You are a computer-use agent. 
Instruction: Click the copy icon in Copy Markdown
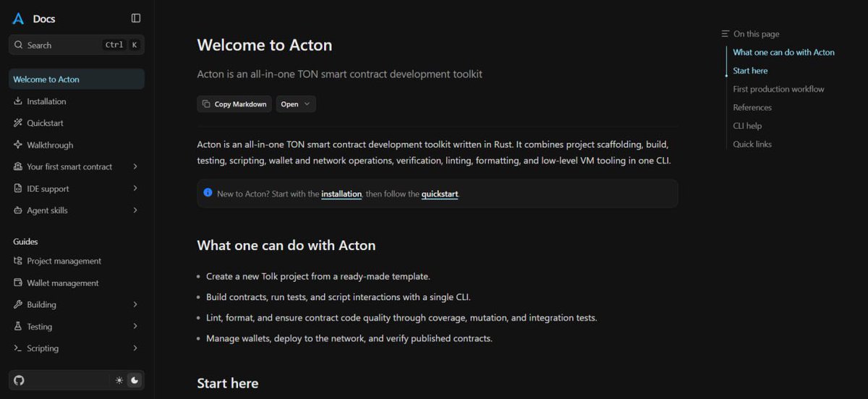[206, 104]
